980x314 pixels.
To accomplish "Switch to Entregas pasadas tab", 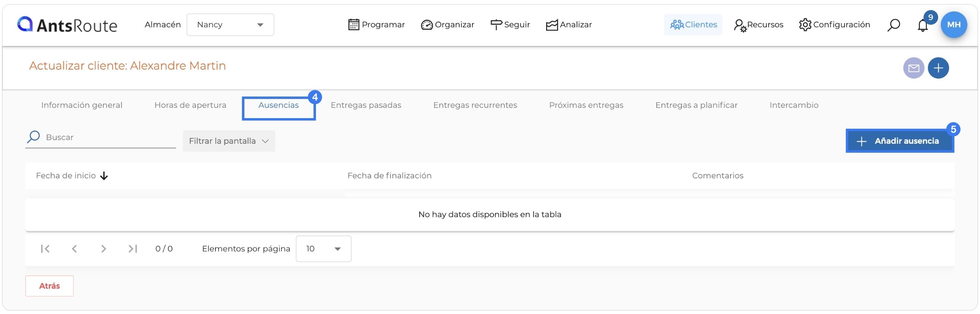I will tap(366, 105).
